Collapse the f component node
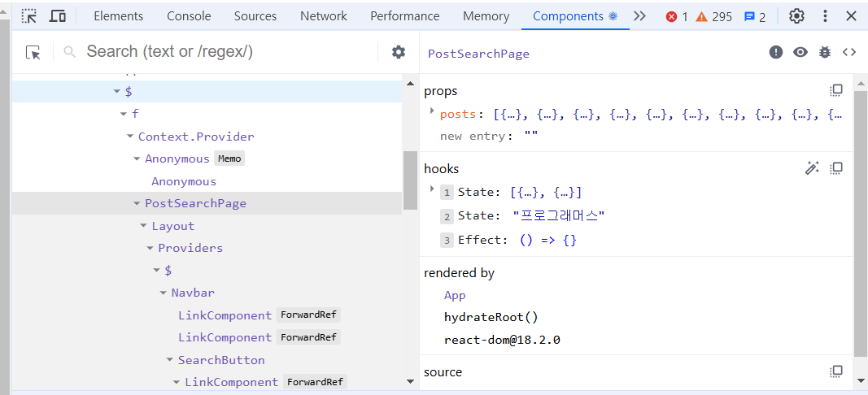This screenshot has width=868, height=395. 124,114
